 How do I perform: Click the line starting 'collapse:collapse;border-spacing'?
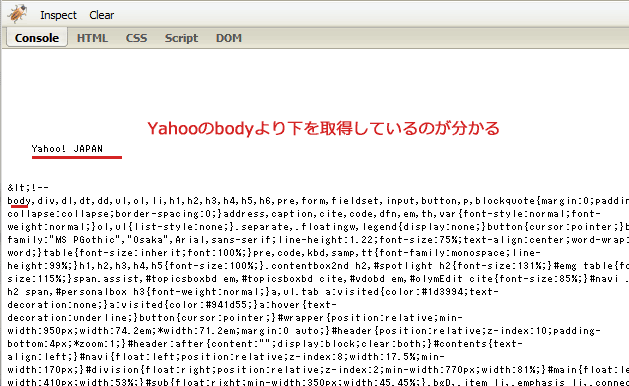(x=304, y=213)
